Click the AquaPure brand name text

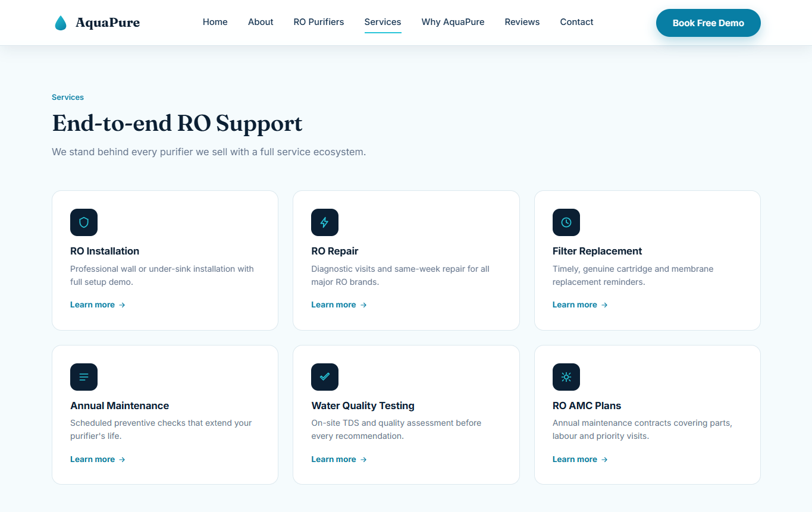[x=108, y=23]
